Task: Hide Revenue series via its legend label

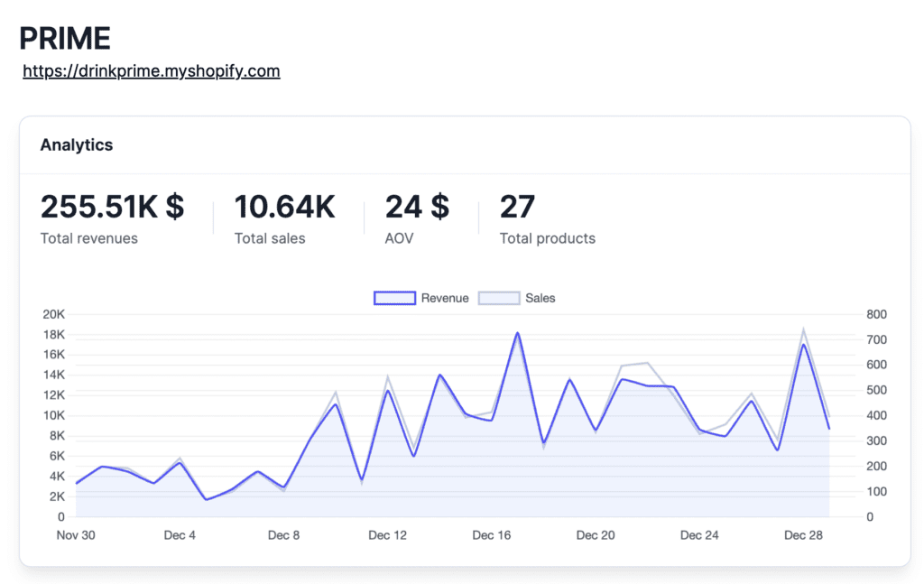Action: click(445, 298)
